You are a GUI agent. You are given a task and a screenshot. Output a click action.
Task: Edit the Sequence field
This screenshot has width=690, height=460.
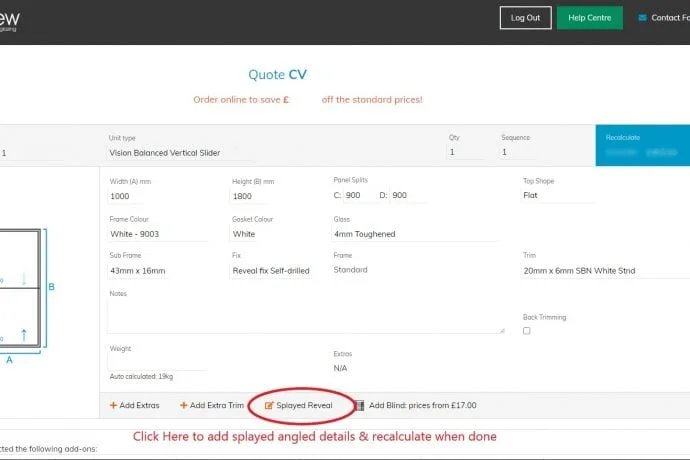click(x=518, y=152)
